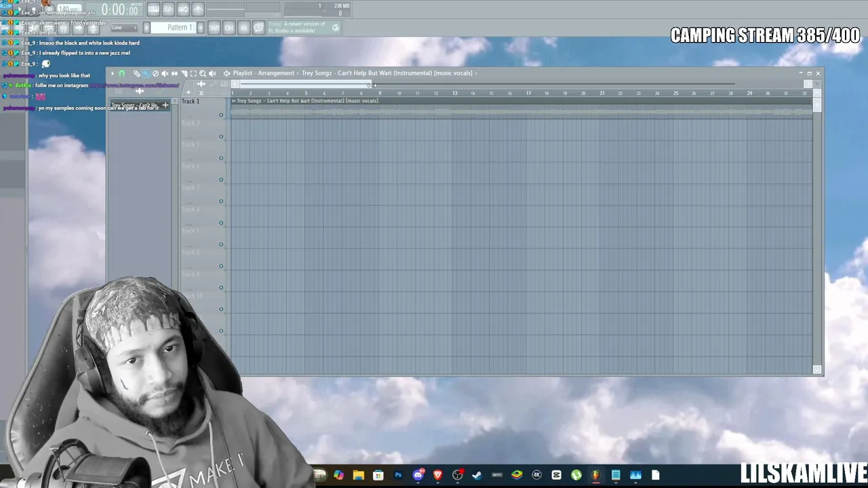
Task: Click the globe icon in news panel
Action: point(336,28)
